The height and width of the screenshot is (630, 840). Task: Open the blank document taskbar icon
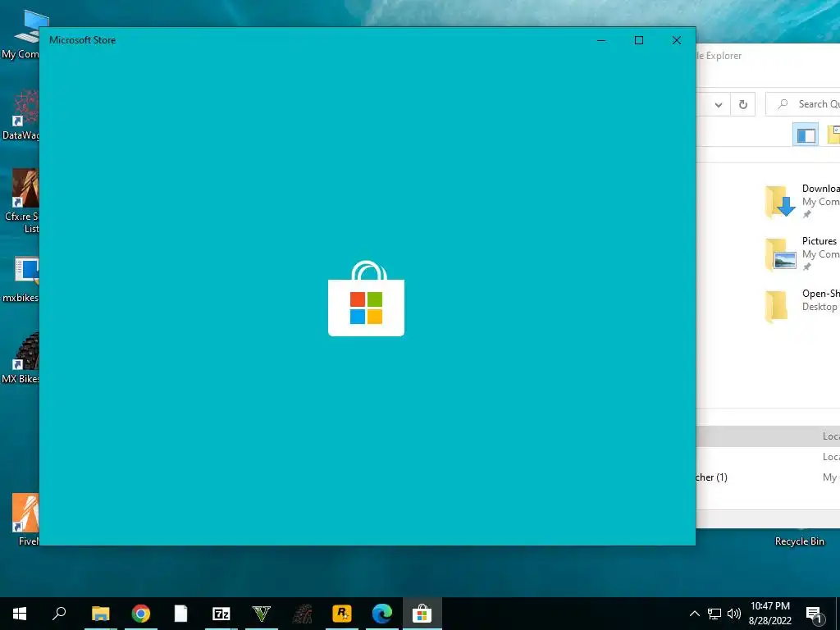pyautogui.click(x=181, y=614)
